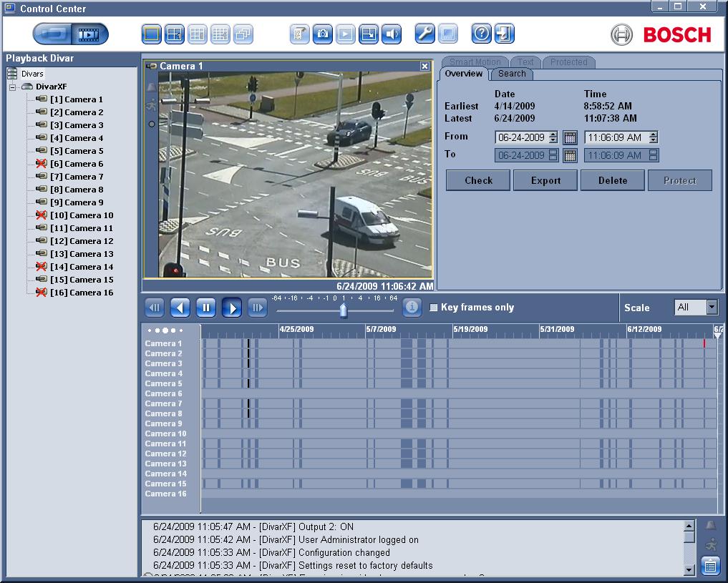Open the instant playback icon
Image resolution: width=728 pixels, height=583 pixels.
tap(345, 34)
